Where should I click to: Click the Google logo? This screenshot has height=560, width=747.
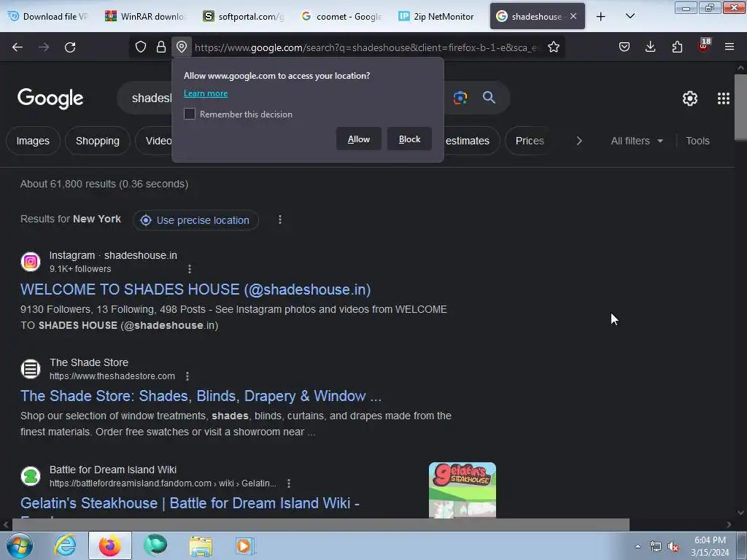pyautogui.click(x=50, y=98)
